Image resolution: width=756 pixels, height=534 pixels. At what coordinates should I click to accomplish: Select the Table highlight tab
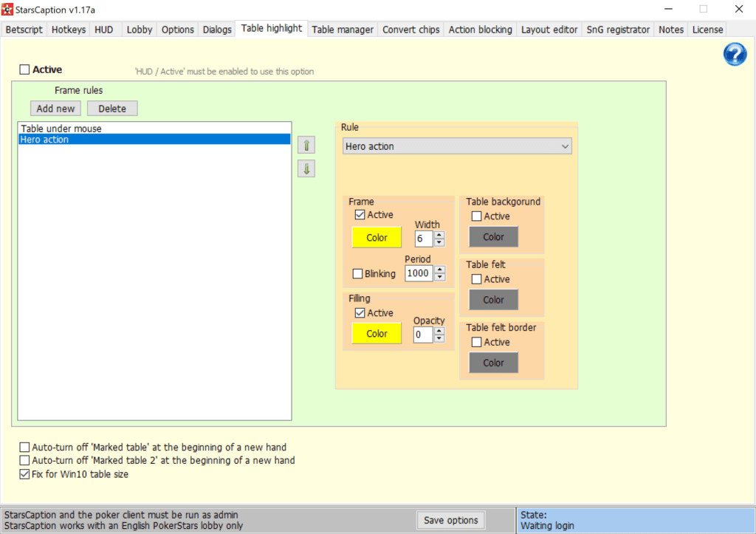click(x=272, y=29)
